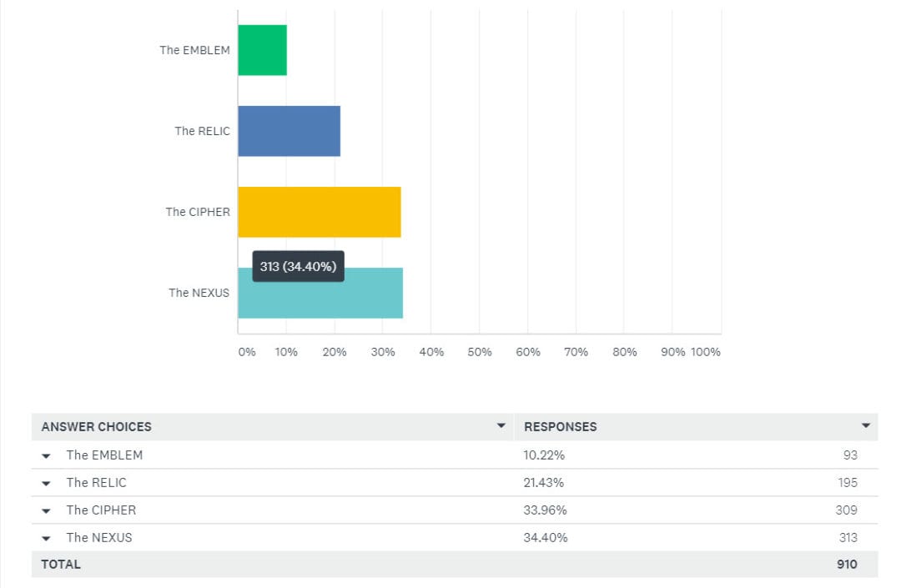Click the green EMBLEM bar

point(263,50)
